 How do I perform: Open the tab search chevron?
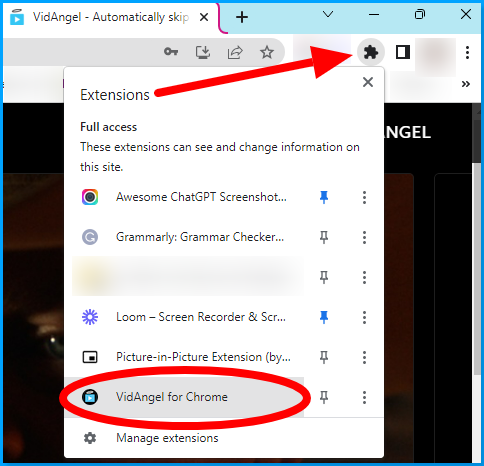tap(328, 14)
